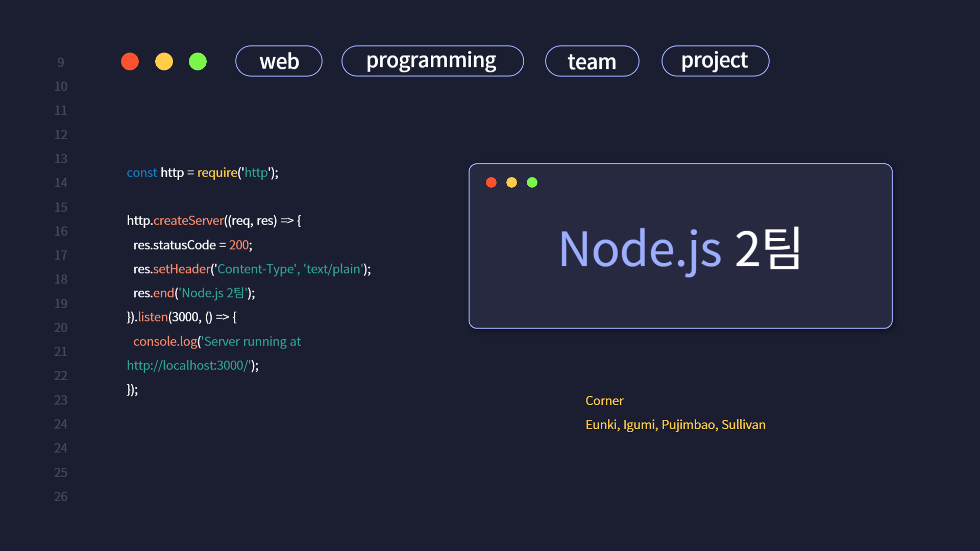The height and width of the screenshot is (551, 980).
Task: Click the 'console.log' statement
Action: point(165,341)
